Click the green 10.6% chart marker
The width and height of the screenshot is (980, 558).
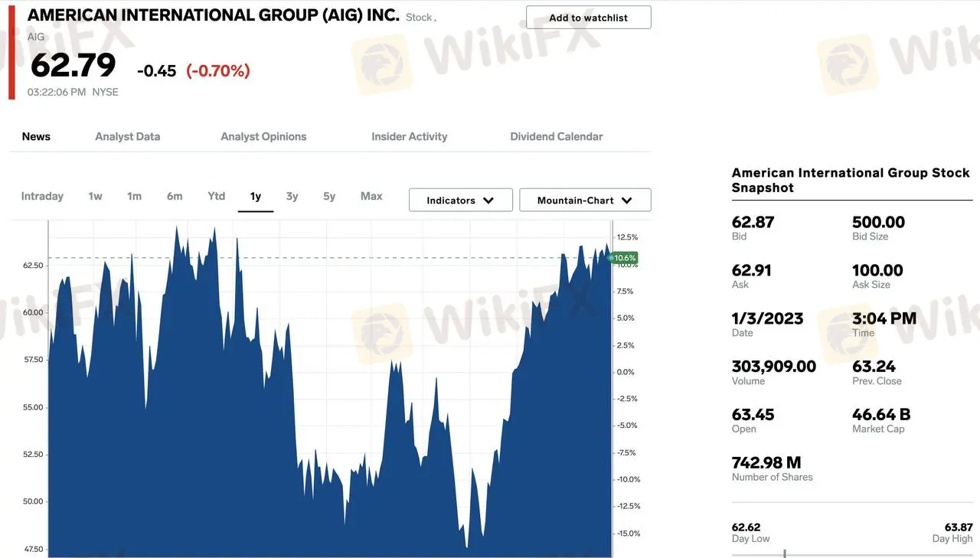625,258
